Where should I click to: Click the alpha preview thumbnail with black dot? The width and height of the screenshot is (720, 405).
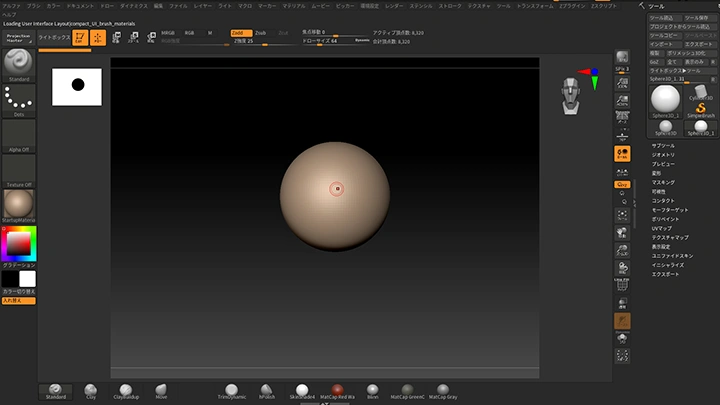[x=77, y=87]
